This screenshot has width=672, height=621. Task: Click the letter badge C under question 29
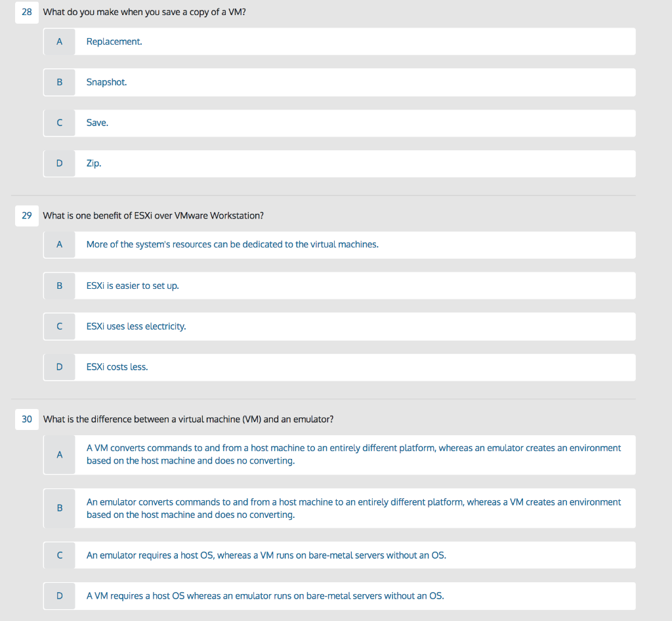[59, 326]
